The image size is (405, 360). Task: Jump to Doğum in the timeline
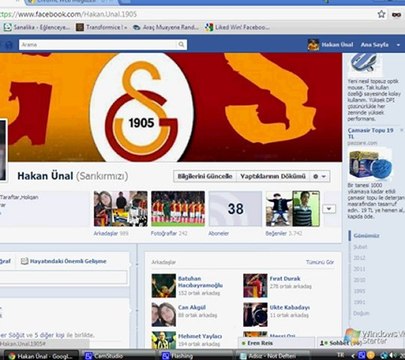point(361,313)
